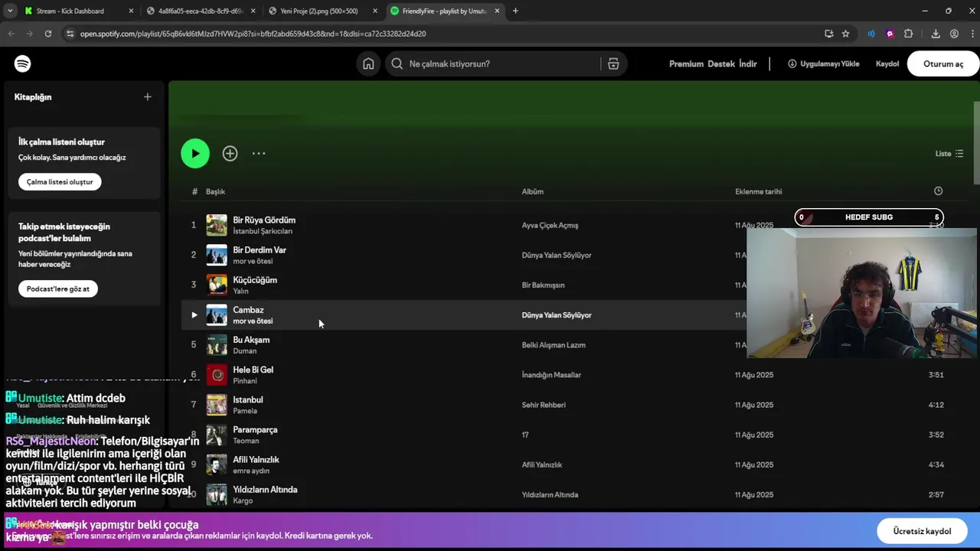Open the Istanbul track title

(248, 399)
